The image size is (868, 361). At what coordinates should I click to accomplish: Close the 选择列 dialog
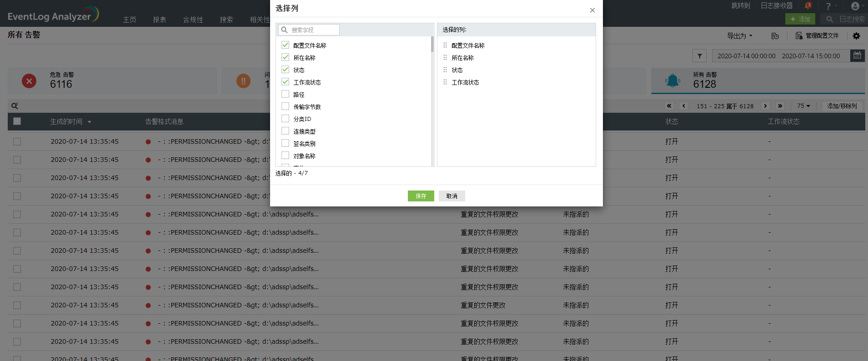592,10
